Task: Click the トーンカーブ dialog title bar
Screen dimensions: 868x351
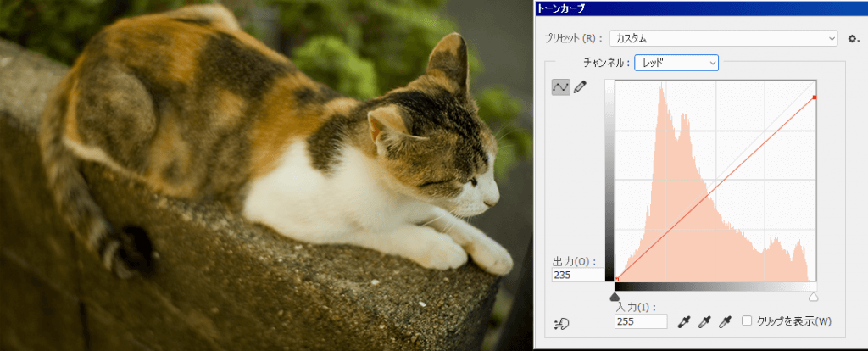Action: [x=701, y=8]
